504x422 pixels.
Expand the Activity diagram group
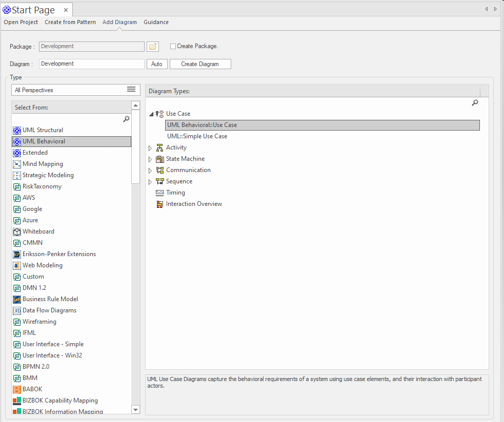[x=150, y=148]
